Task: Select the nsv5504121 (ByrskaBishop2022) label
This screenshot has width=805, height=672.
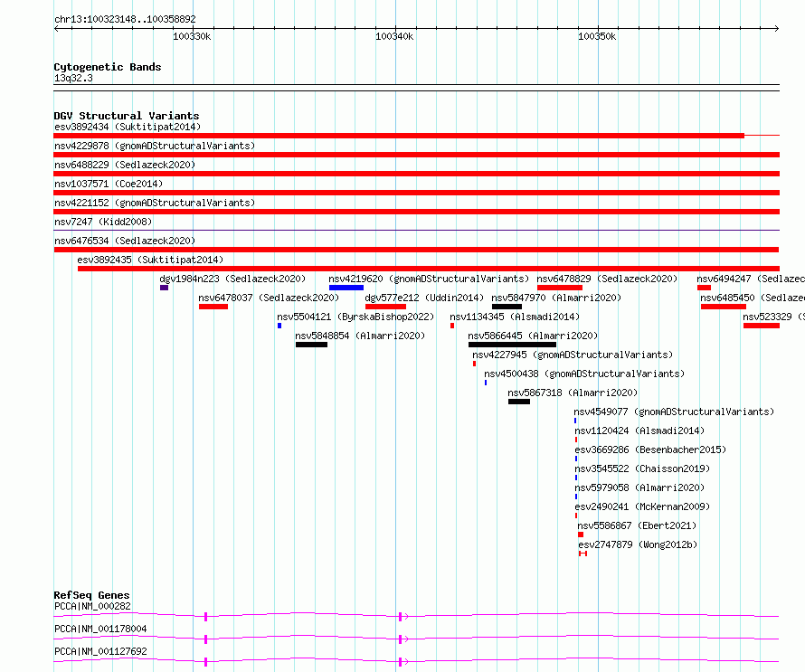Action: pyautogui.click(x=355, y=317)
